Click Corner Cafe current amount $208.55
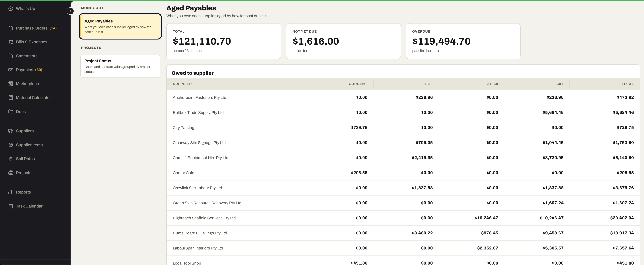Screen dimensions: 644x265 coord(359,173)
